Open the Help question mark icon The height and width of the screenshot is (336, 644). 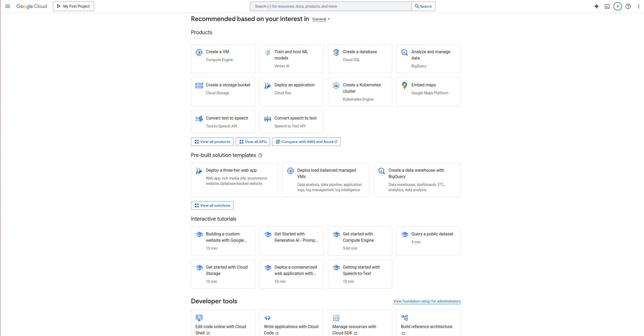click(x=628, y=6)
